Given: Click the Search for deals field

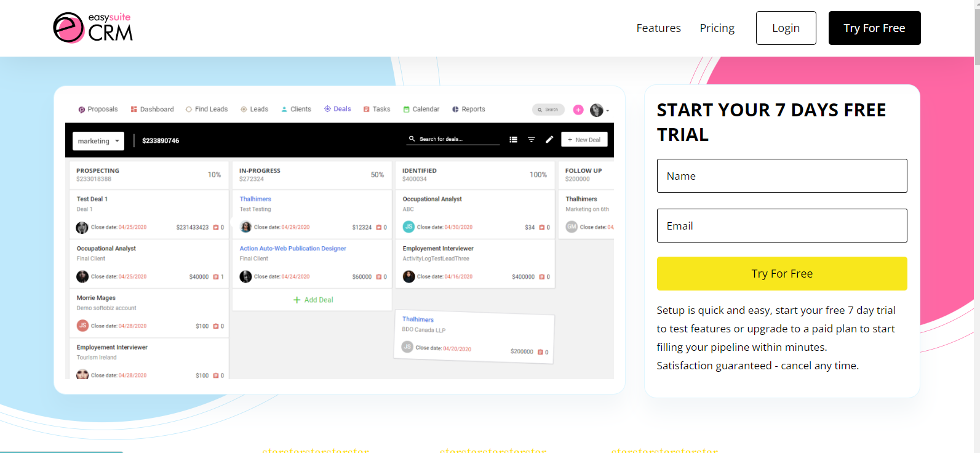Looking at the screenshot, I should (x=453, y=140).
